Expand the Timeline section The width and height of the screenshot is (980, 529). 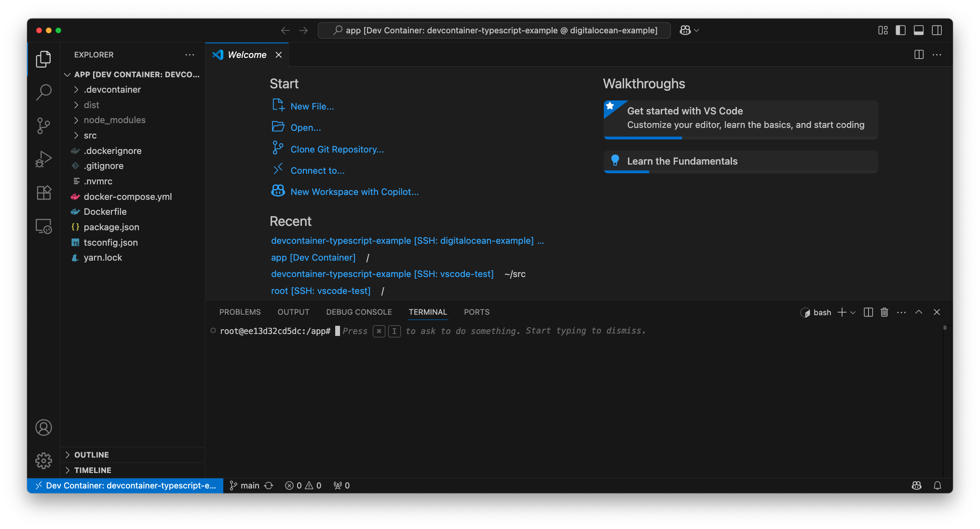pyautogui.click(x=133, y=470)
